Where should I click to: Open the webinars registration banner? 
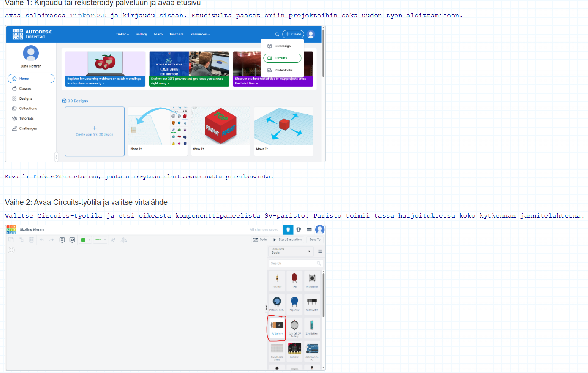click(x=105, y=69)
